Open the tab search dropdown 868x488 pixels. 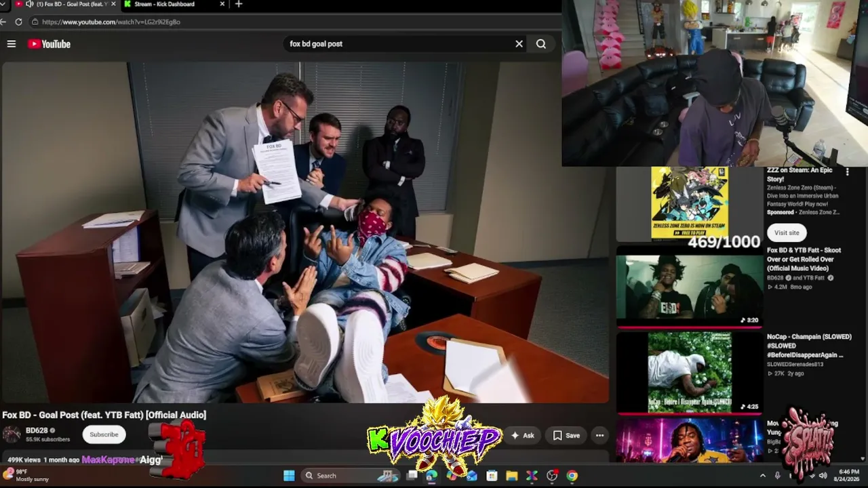coord(3,4)
